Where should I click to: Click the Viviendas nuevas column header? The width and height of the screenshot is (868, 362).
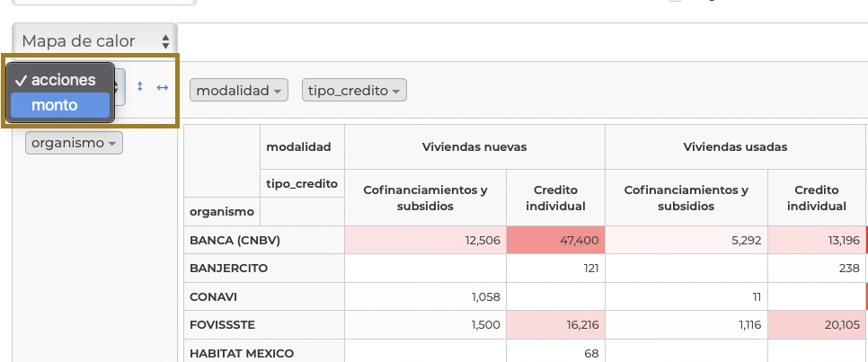[x=474, y=146]
